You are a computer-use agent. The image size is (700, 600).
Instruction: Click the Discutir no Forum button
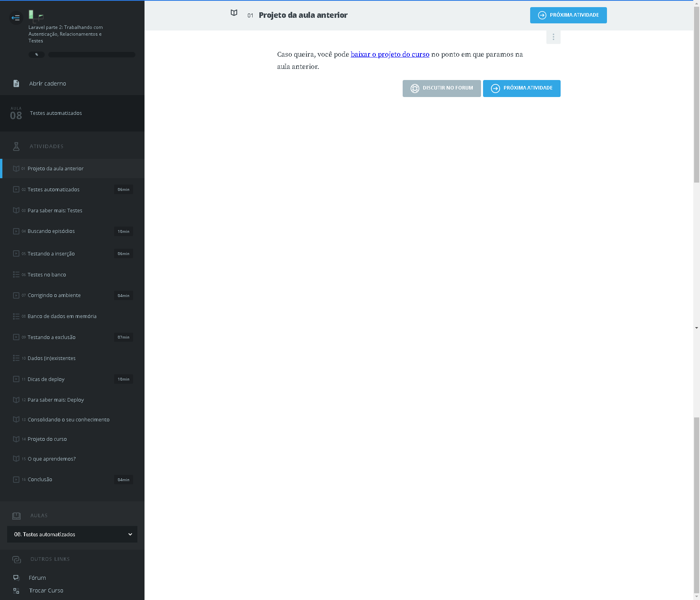click(441, 88)
